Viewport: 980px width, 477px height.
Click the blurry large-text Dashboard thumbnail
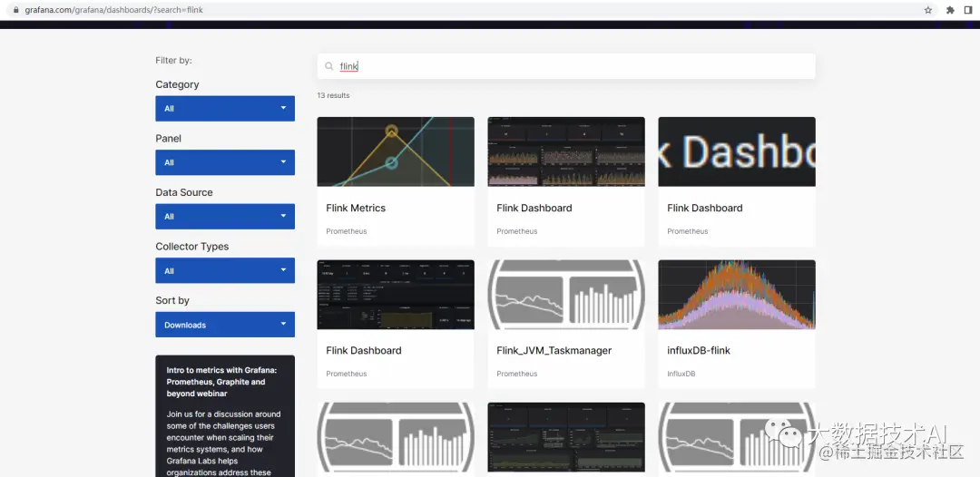click(737, 151)
